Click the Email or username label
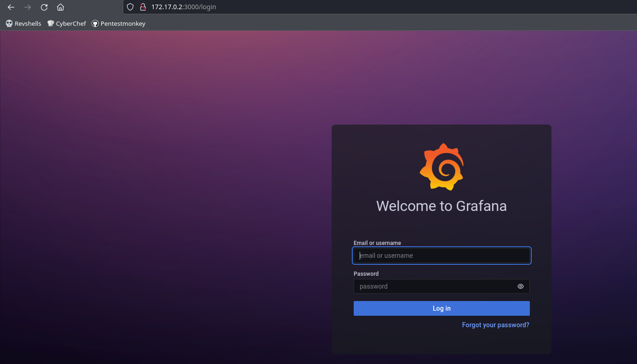637x364 pixels. click(x=377, y=243)
